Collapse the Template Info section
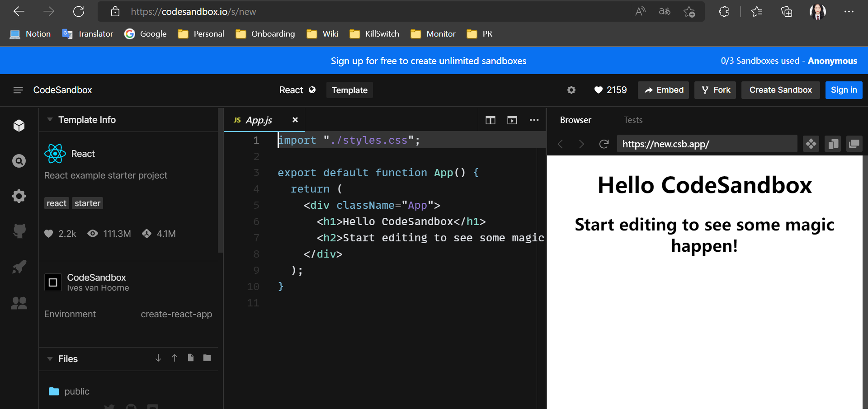The image size is (868, 409). pos(50,120)
